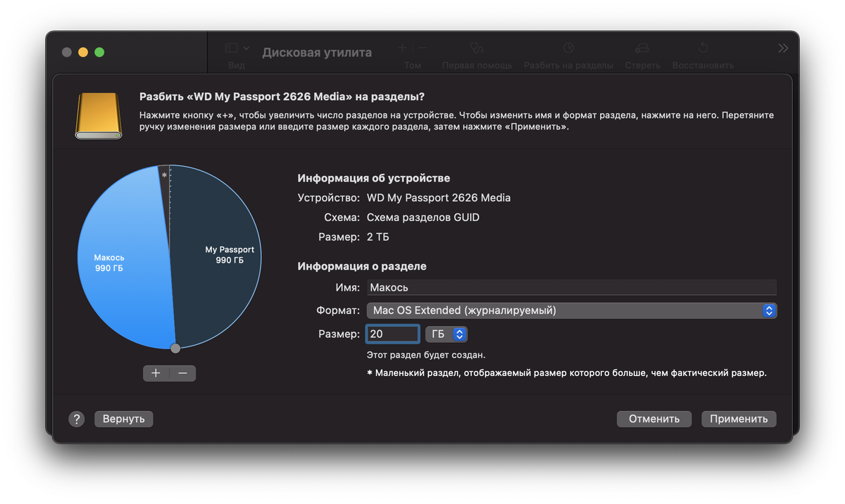Click the Восстановить toolbar icon

pos(703,49)
